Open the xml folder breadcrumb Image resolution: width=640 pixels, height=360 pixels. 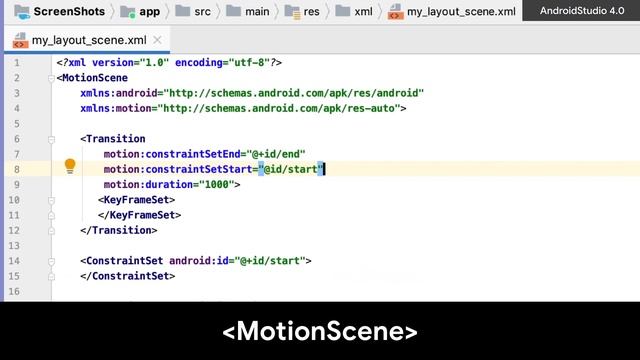pyautogui.click(x=353, y=11)
